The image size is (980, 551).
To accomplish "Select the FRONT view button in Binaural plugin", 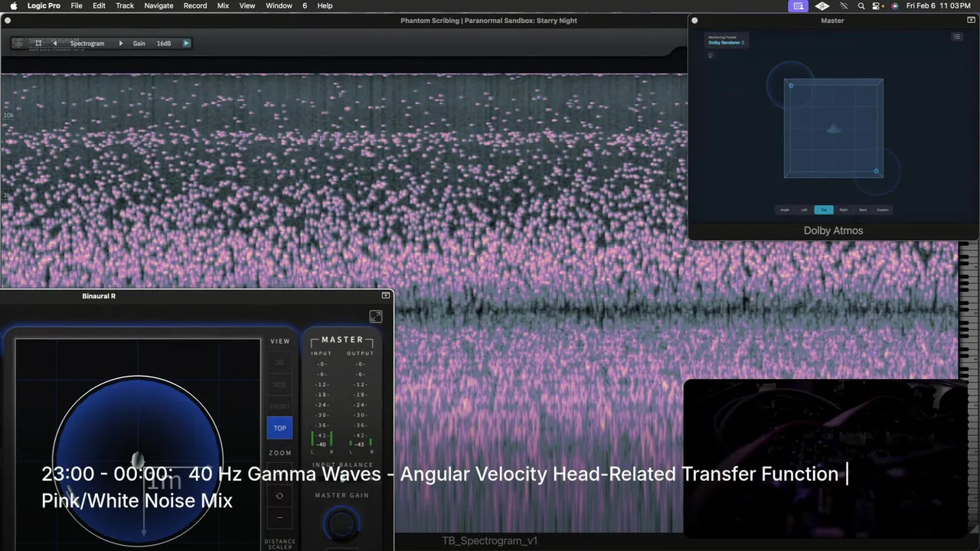I will 279,406.
